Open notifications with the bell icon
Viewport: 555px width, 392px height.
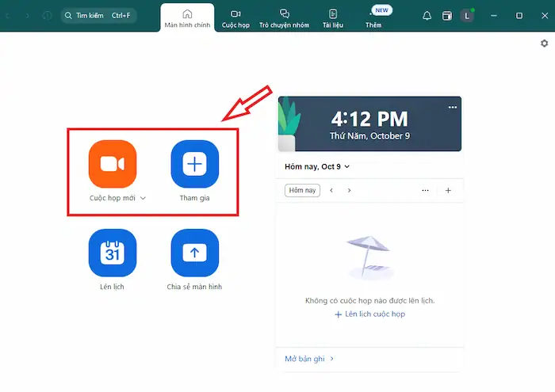427,16
